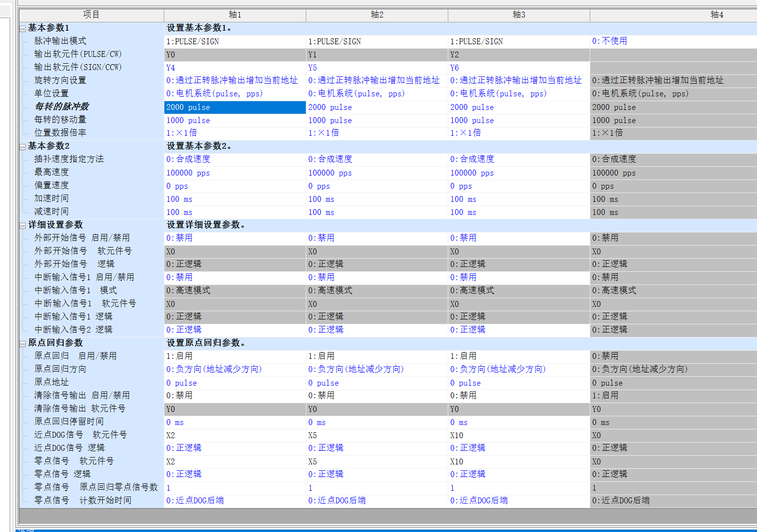Collapse the 基本参数1 group
The width and height of the screenshot is (757, 532).
pyautogui.click(x=22, y=29)
